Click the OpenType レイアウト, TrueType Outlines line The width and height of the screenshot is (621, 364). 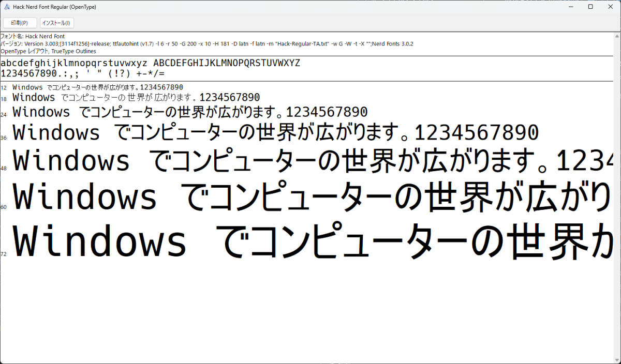(48, 51)
